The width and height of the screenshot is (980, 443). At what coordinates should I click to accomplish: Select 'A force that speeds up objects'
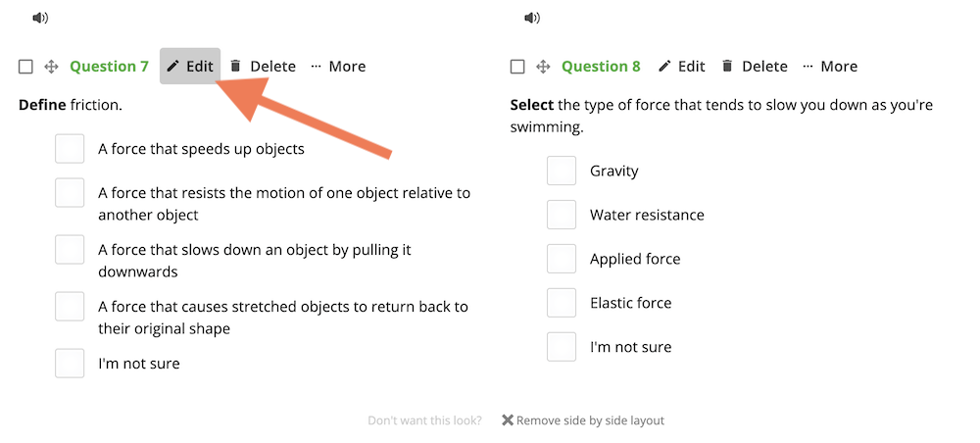click(x=70, y=149)
